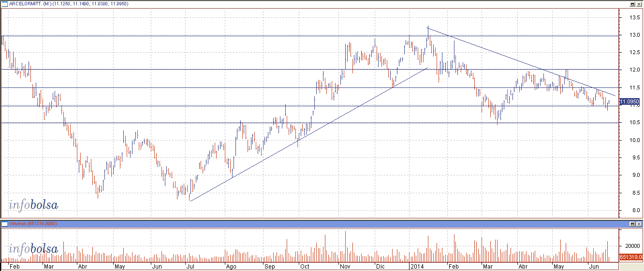Click the infobolsa logo in the price chart
Screen dimensions: 644x271
(x=33, y=205)
